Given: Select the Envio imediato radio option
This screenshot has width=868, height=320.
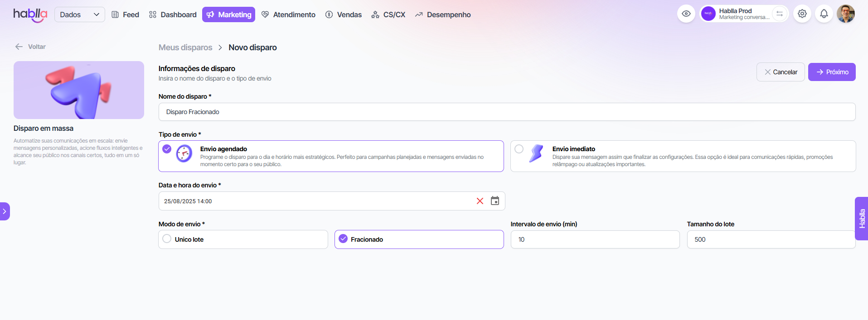Looking at the screenshot, I should 519,149.
